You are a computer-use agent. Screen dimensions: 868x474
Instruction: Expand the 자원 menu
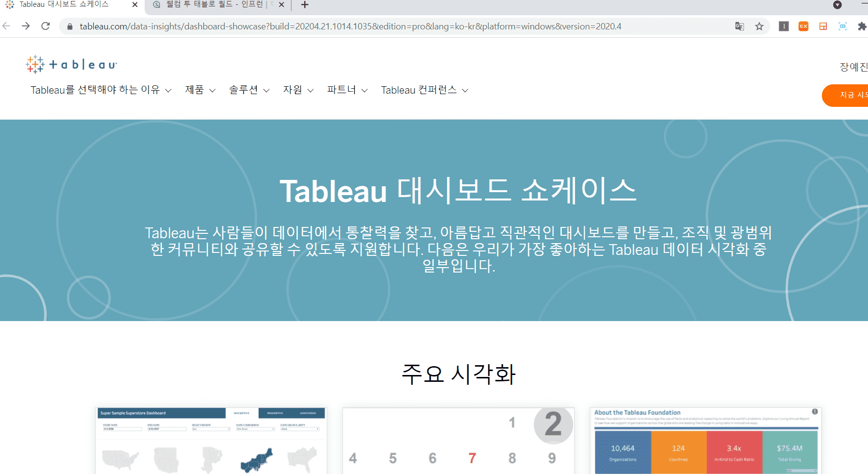tap(298, 90)
